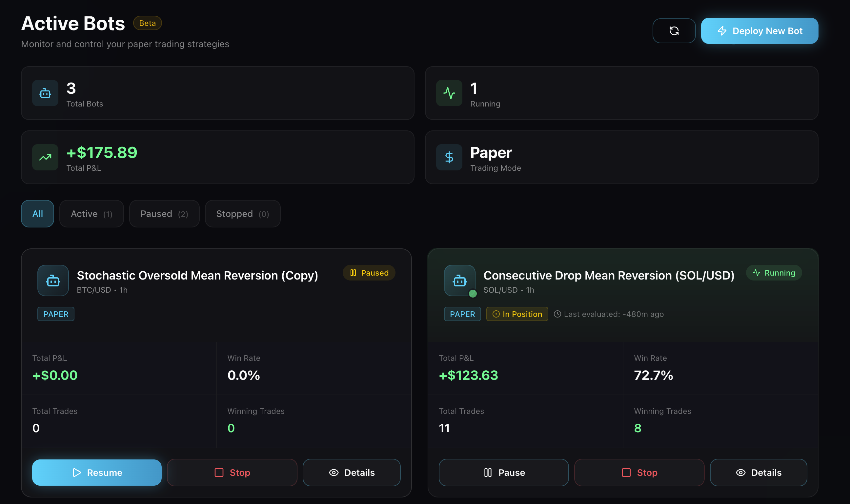Open Details for the BTC/USD bot
The image size is (850, 504).
[x=352, y=473]
